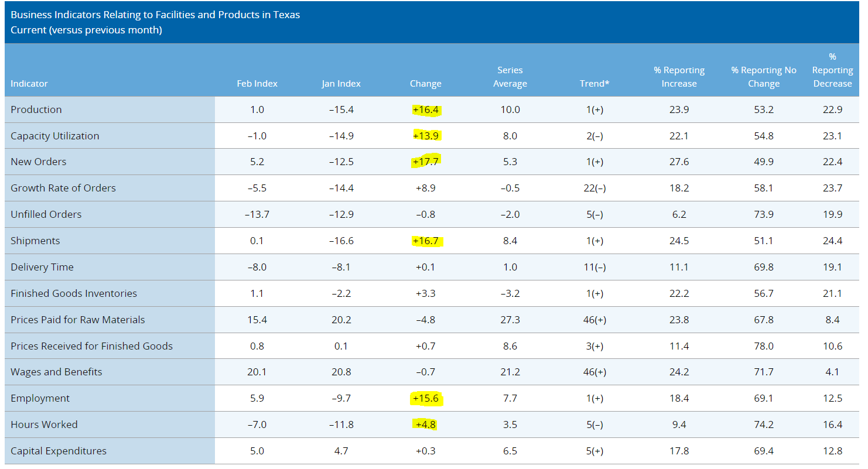Select the % Reporting No Change header
The image size is (868, 469).
coord(764,77)
